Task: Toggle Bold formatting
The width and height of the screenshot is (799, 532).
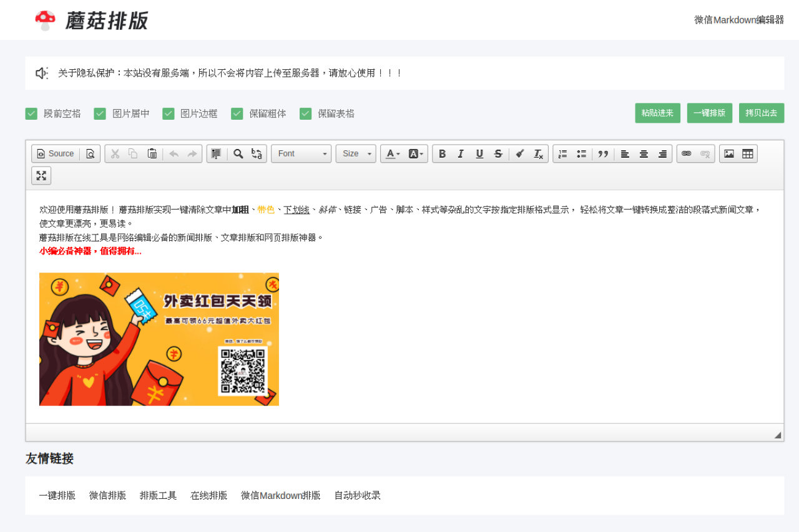Action: 442,153
